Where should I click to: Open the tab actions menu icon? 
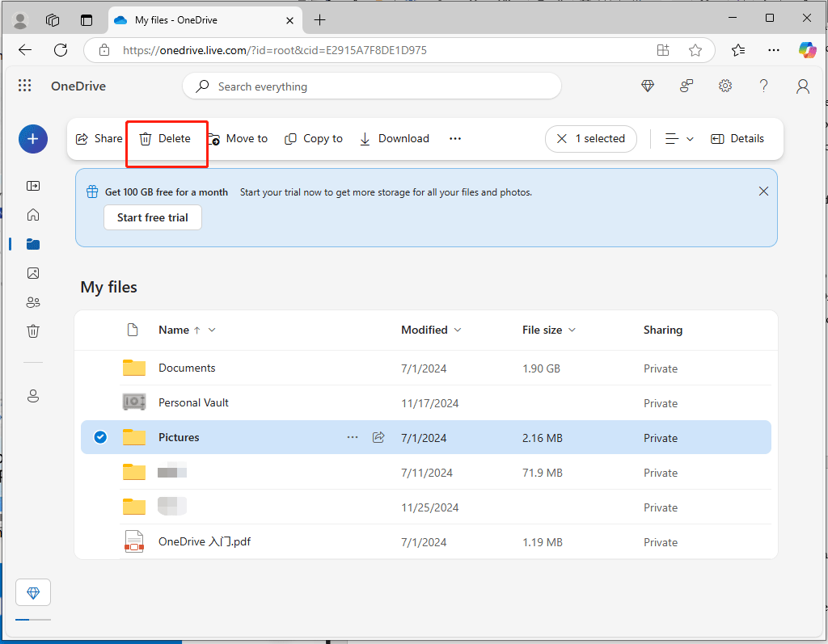coord(86,20)
